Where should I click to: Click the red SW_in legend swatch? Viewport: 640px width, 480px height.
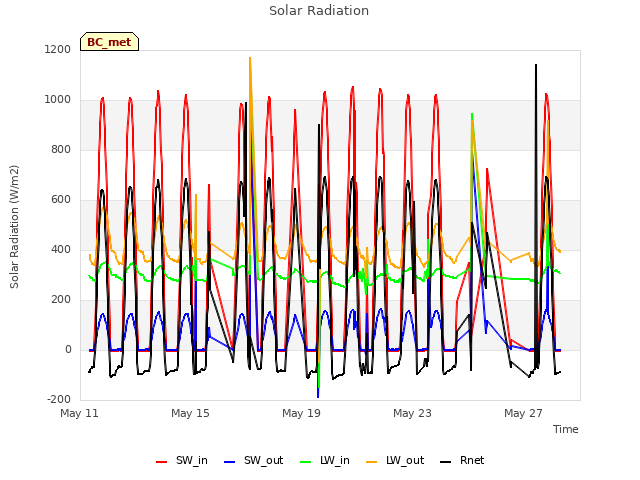pyautogui.click(x=162, y=462)
